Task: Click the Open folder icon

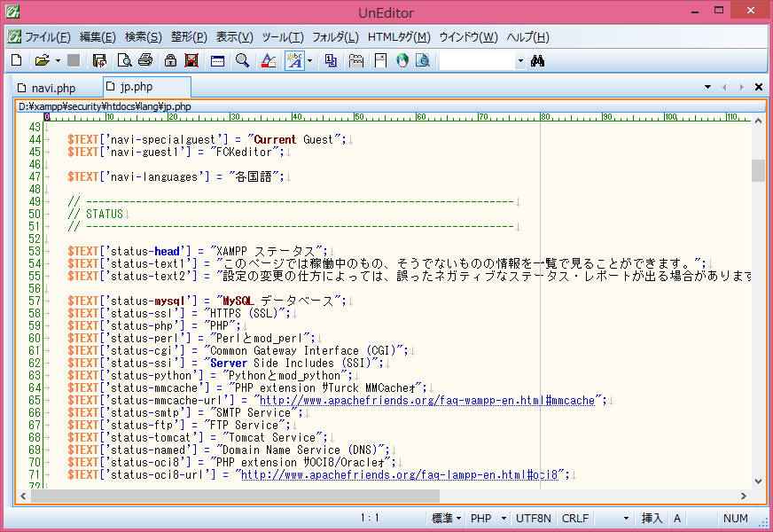Action: (x=41, y=60)
